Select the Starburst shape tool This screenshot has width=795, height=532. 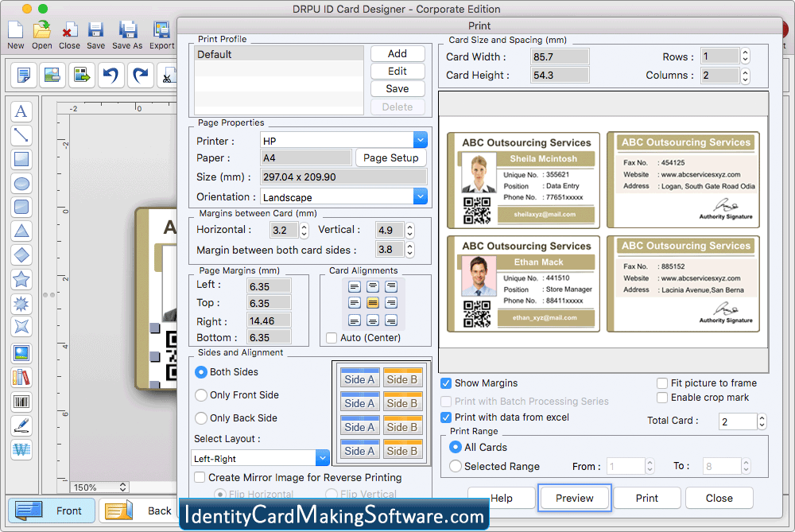pos(21,303)
